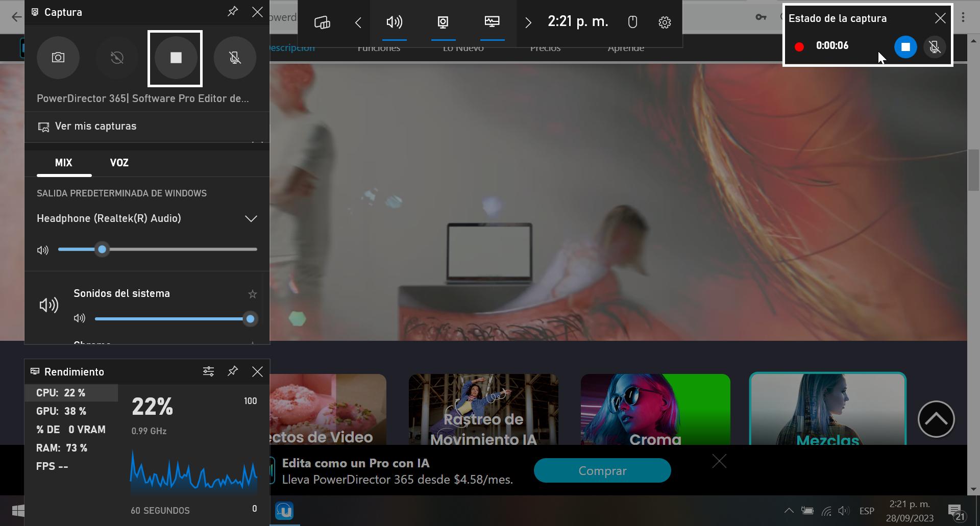The width and height of the screenshot is (980, 526).
Task: Open the Audio widget in the Game Bar toolbar
Action: pyautogui.click(x=394, y=23)
